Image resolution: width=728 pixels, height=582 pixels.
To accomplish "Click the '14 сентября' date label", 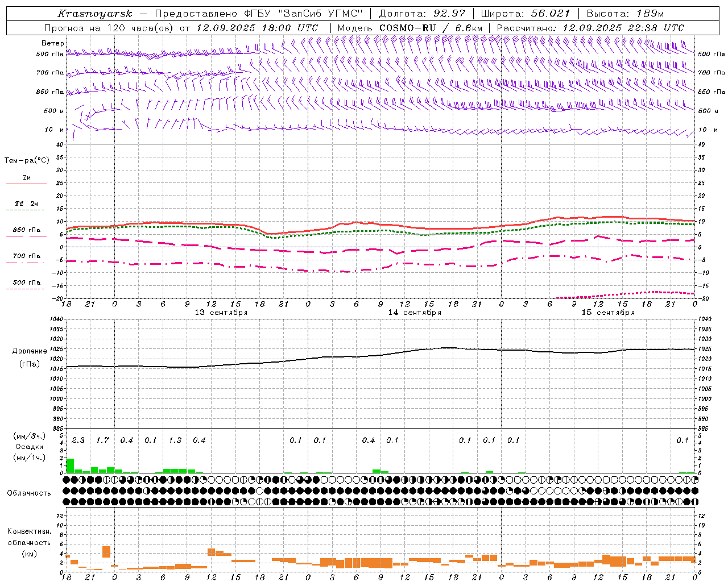I will (415, 313).
